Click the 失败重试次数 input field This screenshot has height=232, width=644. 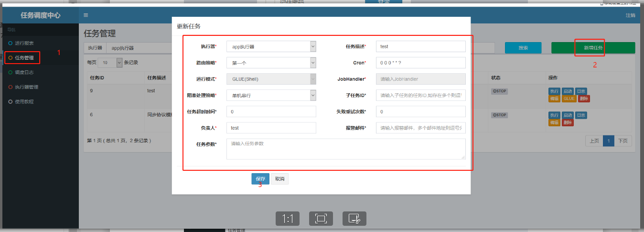point(421,111)
